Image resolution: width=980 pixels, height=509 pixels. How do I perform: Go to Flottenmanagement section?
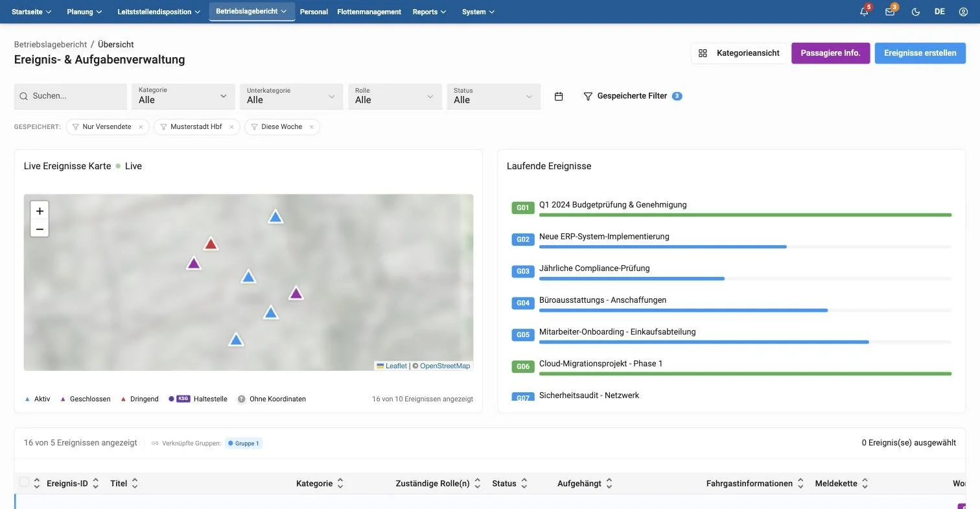tap(369, 12)
